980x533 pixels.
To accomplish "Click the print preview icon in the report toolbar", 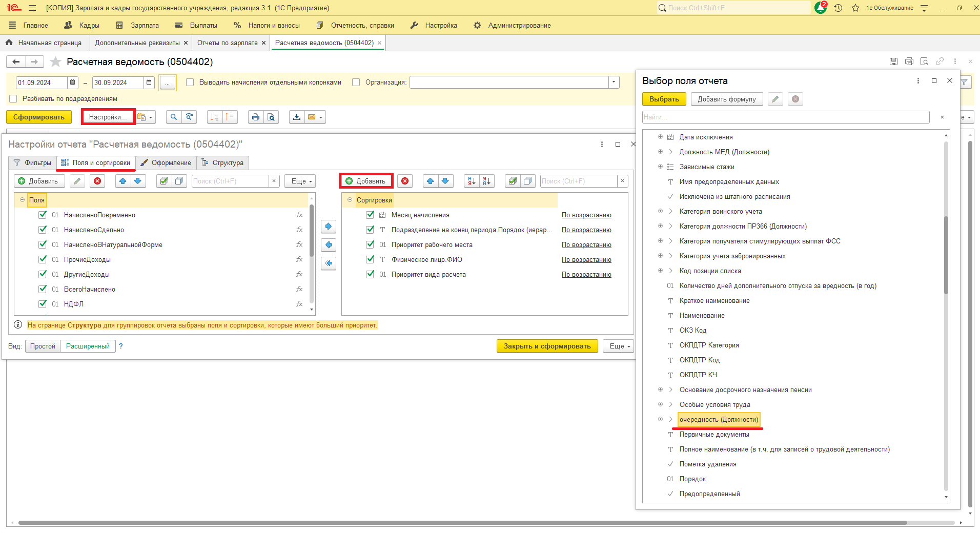I will click(271, 117).
